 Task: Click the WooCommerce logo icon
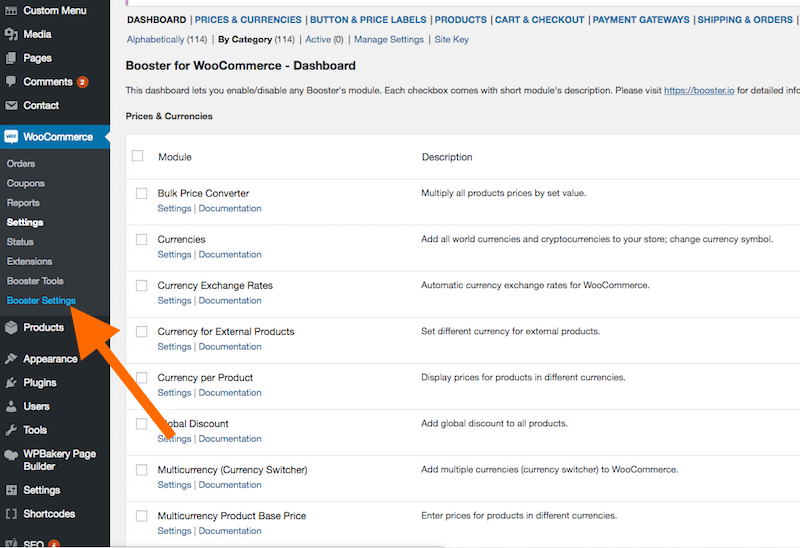click(x=11, y=137)
